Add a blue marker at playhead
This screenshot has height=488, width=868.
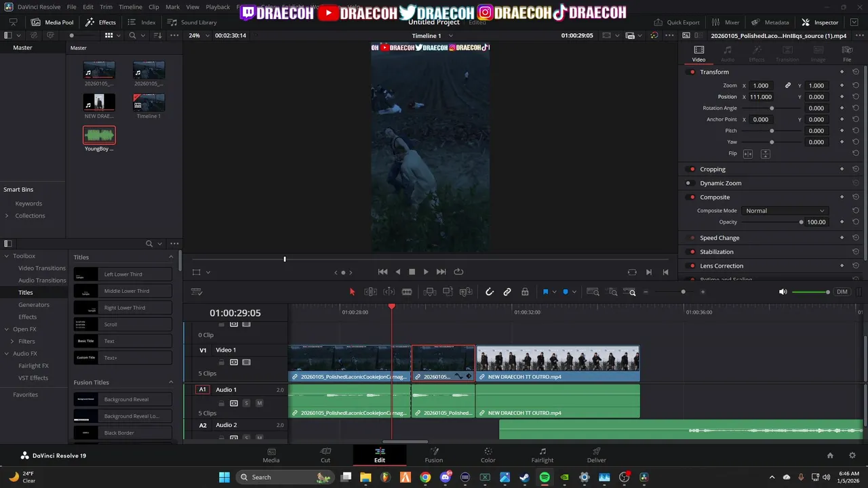click(x=566, y=292)
